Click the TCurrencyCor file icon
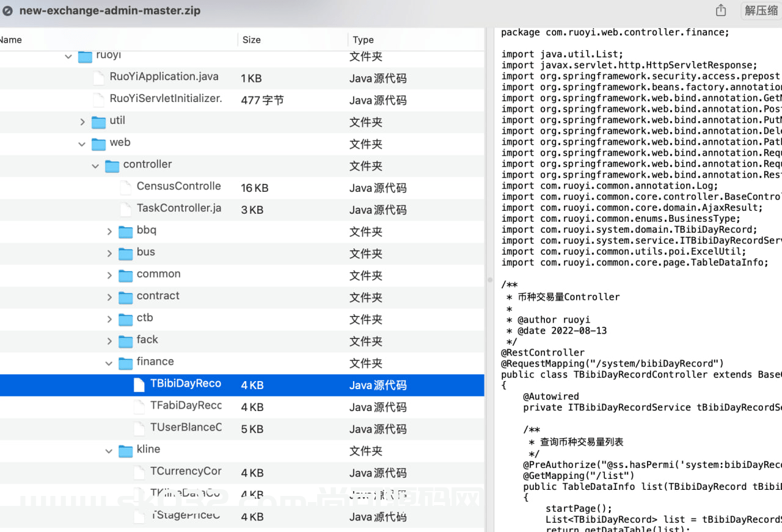This screenshot has width=782, height=532. [139, 473]
